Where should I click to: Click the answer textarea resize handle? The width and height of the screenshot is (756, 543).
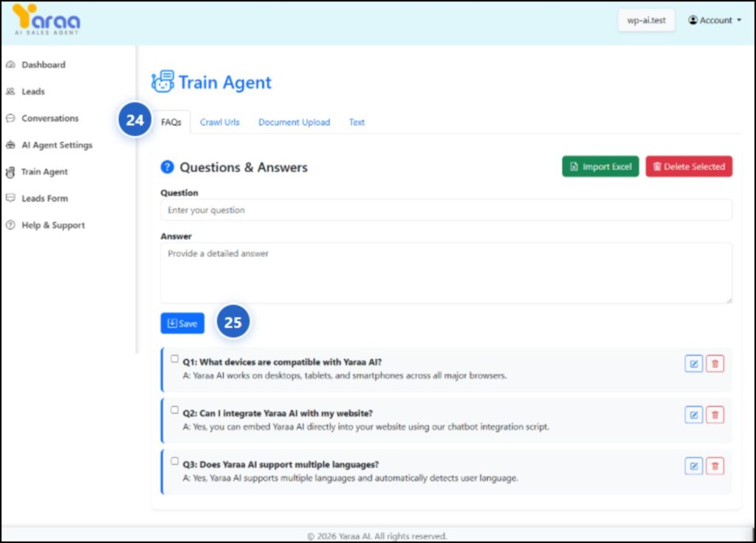click(729, 300)
